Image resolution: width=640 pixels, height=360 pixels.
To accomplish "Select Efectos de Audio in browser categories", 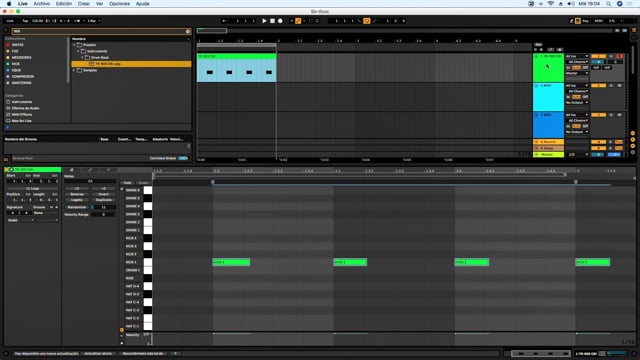I will [x=25, y=108].
